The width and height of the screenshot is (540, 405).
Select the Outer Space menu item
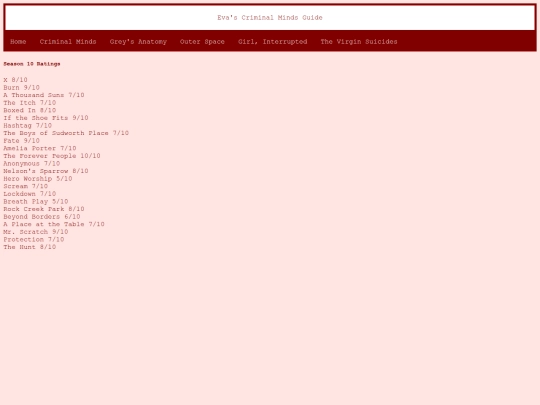[202, 42]
